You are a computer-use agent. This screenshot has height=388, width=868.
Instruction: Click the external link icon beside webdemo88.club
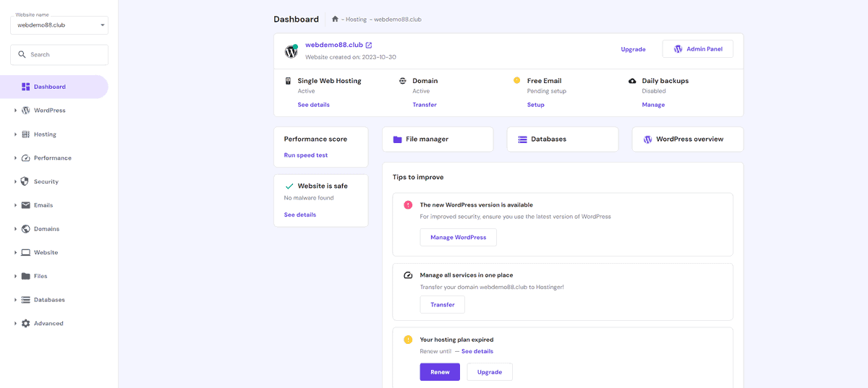pyautogui.click(x=369, y=45)
